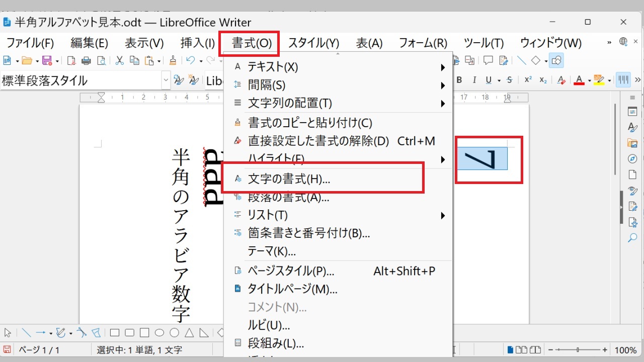The width and height of the screenshot is (644, 362).
Task: Open the underline style dropdown
Action: click(x=499, y=79)
